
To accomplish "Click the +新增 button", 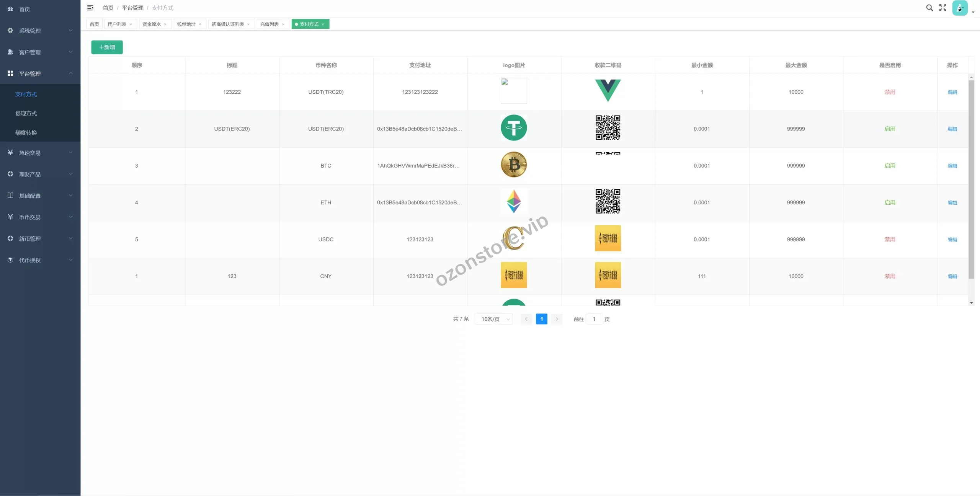I will point(107,47).
